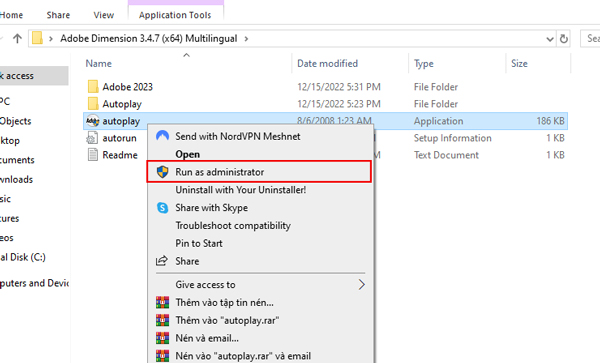Switch to the View ribbon tab

[104, 15]
